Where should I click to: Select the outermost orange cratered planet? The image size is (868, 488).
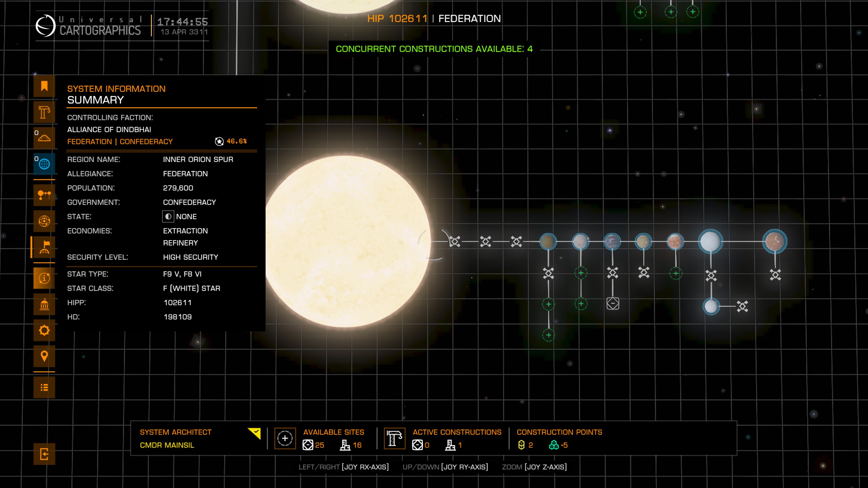(x=775, y=242)
